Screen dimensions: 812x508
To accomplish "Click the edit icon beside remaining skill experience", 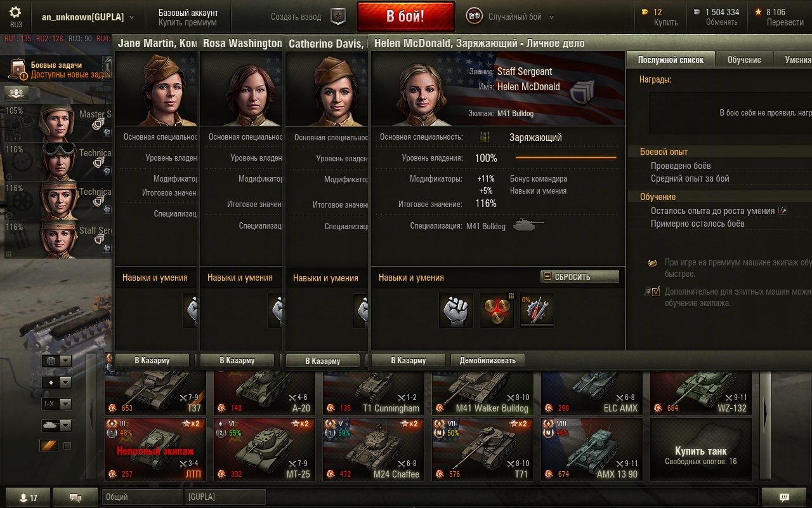I will (783, 210).
